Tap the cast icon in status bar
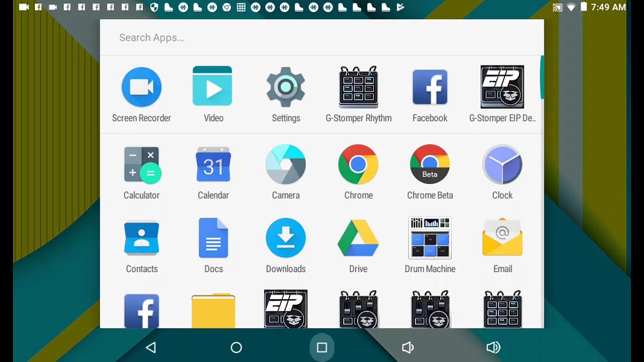Image resolution: width=644 pixels, height=362 pixels. (x=557, y=8)
